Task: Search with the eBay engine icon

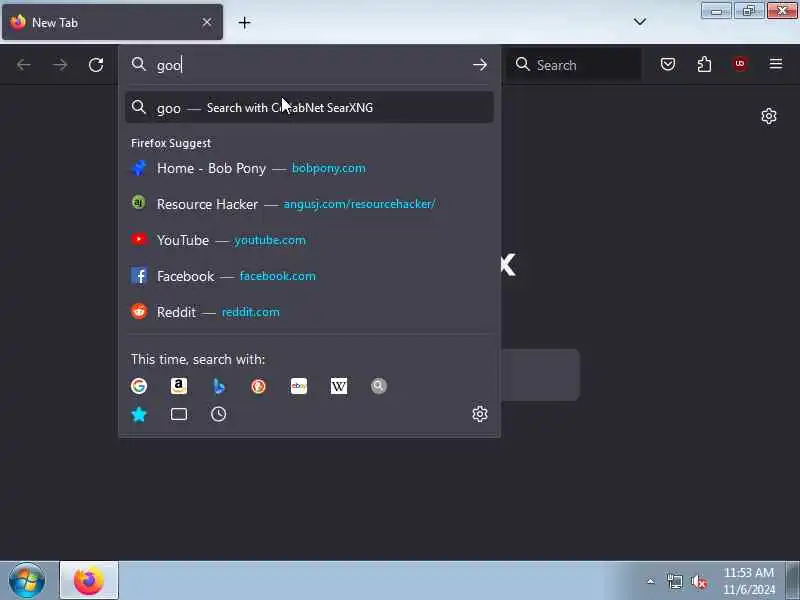Action: pos(299,386)
